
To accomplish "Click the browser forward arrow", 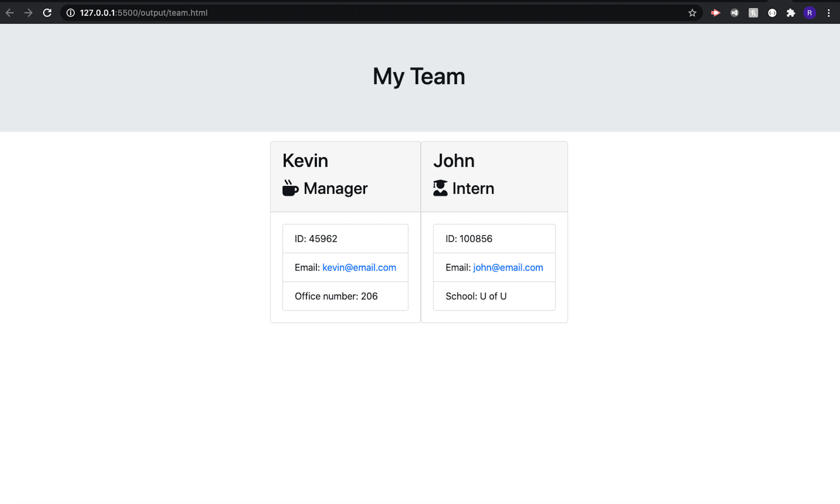I will click(x=28, y=13).
